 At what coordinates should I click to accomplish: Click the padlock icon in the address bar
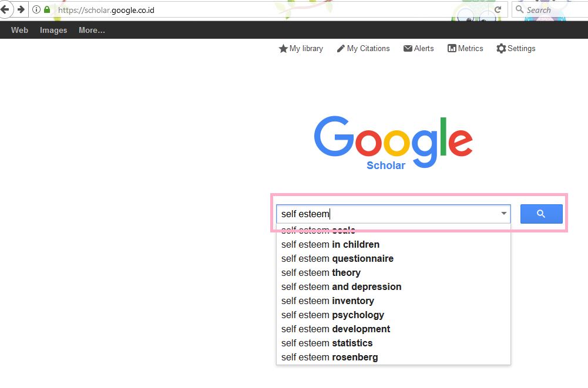pyautogui.click(x=47, y=9)
